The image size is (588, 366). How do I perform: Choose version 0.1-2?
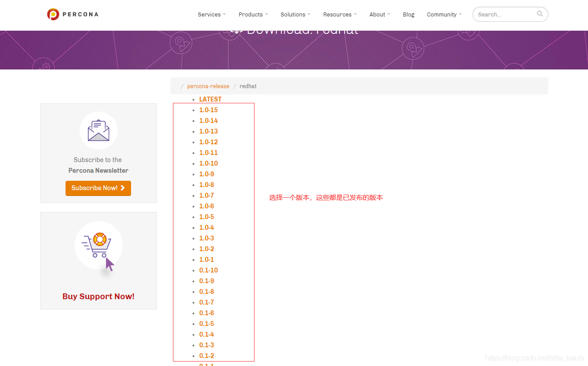(207, 356)
